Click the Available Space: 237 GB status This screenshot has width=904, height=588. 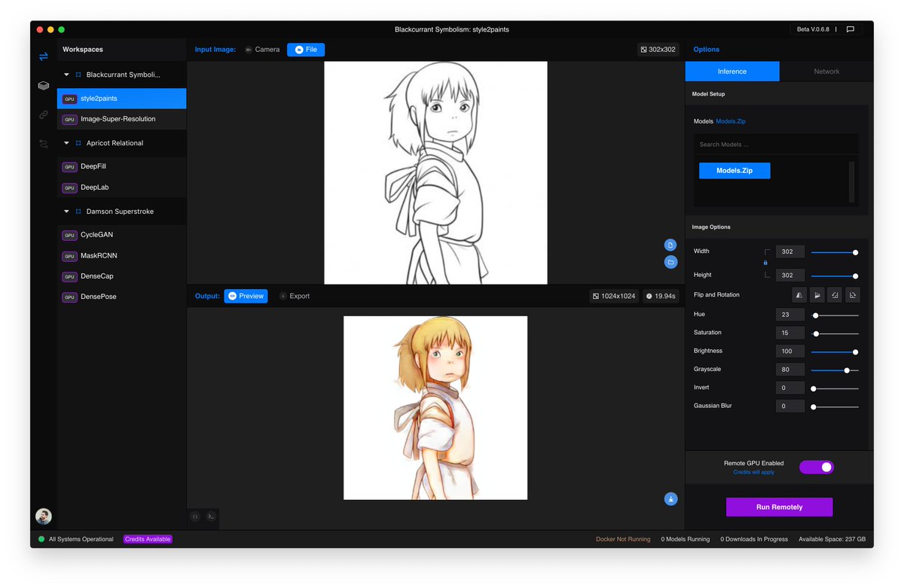(832, 539)
